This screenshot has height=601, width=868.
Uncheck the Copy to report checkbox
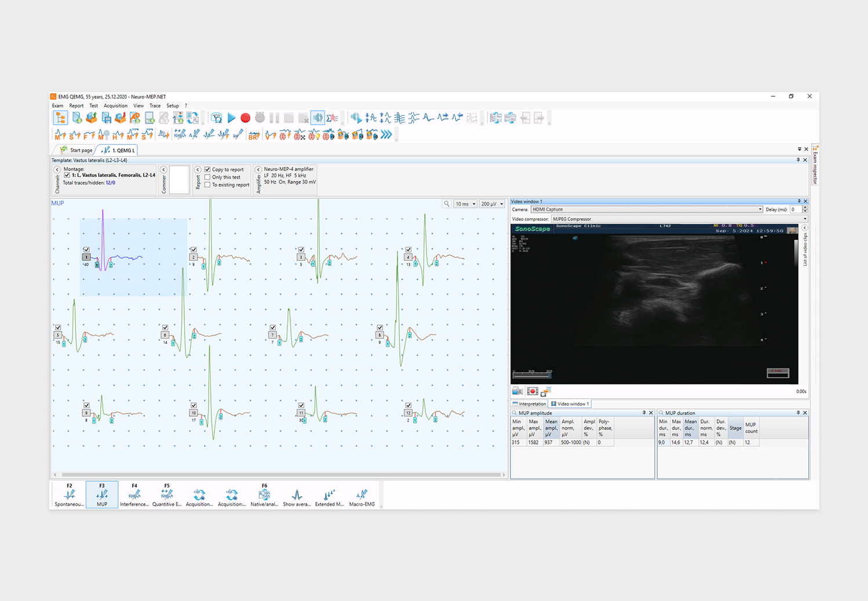[207, 170]
